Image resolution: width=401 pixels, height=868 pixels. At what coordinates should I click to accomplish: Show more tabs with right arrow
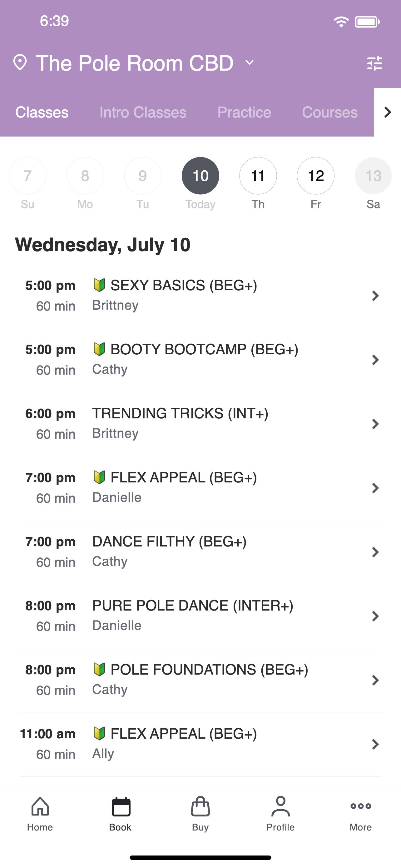coord(388,112)
